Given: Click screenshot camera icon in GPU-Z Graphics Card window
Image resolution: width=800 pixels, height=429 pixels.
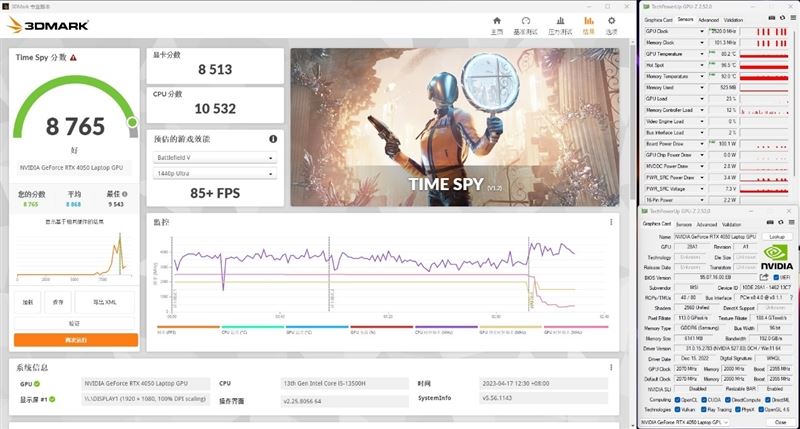Looking at the screenshot, I should point(770,223).
